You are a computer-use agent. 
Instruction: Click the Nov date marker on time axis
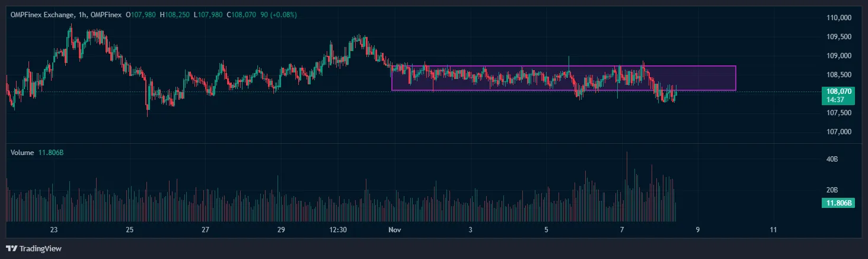coord(394,229)
